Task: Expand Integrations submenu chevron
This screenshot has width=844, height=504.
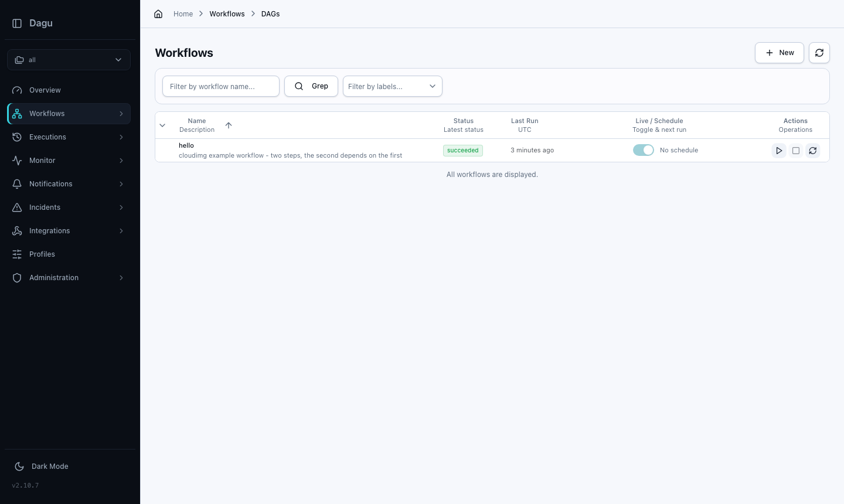Action: (x=121, y=231)
